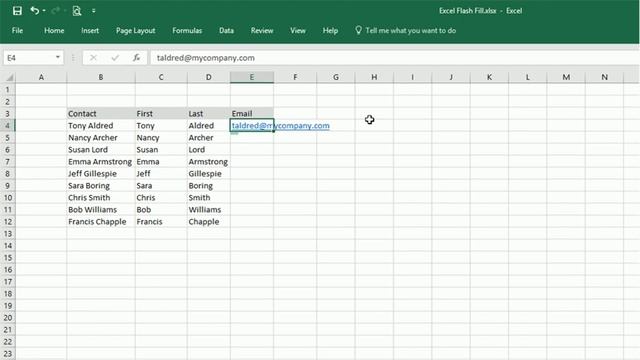Open the Page Layout tab
Screen dimensions: 640x360
pos(136,31)
